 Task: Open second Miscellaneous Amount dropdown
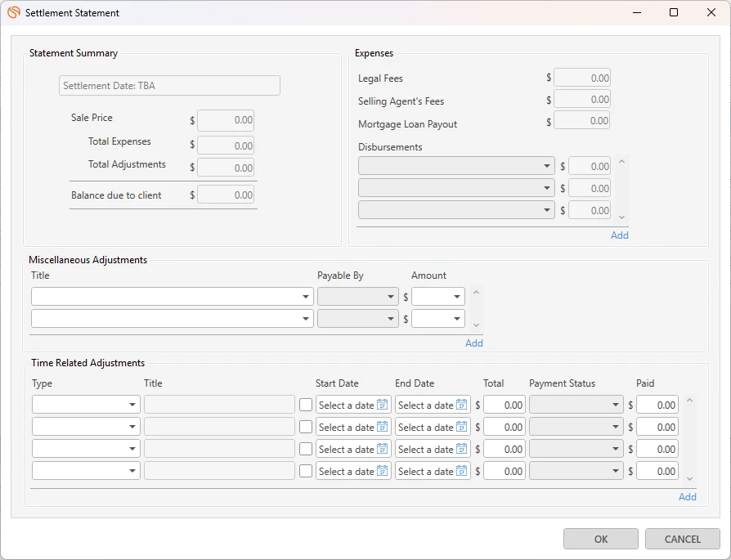[x=438, y=319]
